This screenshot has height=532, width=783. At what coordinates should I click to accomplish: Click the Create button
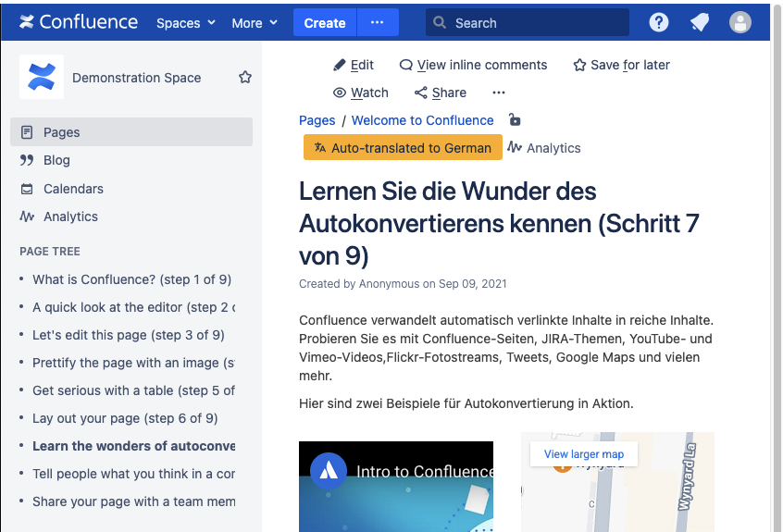point(325,23)
